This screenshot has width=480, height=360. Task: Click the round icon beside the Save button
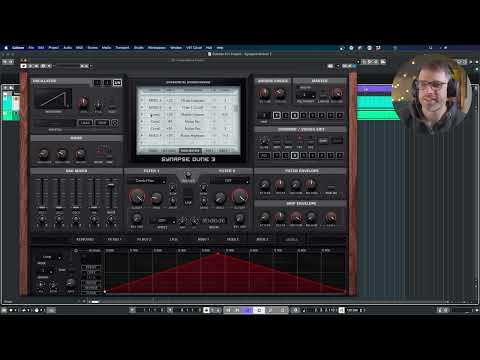tap(115, 123)
